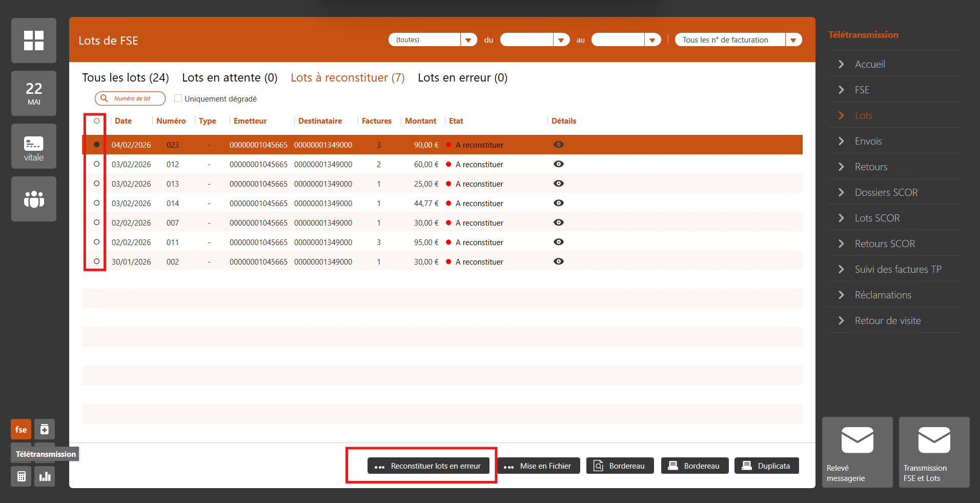Viewport: 980px width, 503px height.
Task: View details eye for lot 002
Action: click(559, 261)
